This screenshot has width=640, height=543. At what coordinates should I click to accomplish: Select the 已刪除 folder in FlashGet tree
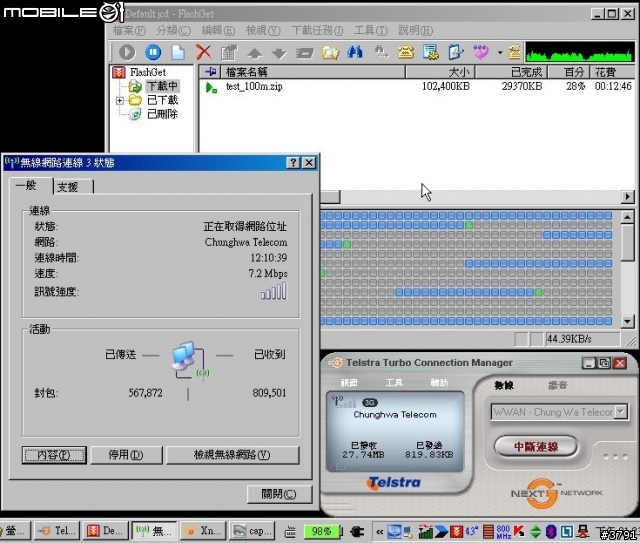(162, 114)
